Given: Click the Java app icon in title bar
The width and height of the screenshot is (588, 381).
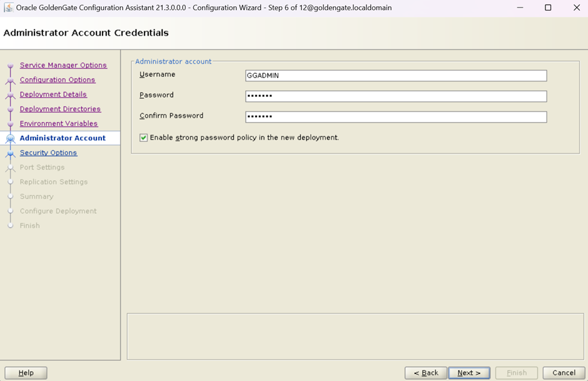Looking at the screenshot, I should 9,8.
